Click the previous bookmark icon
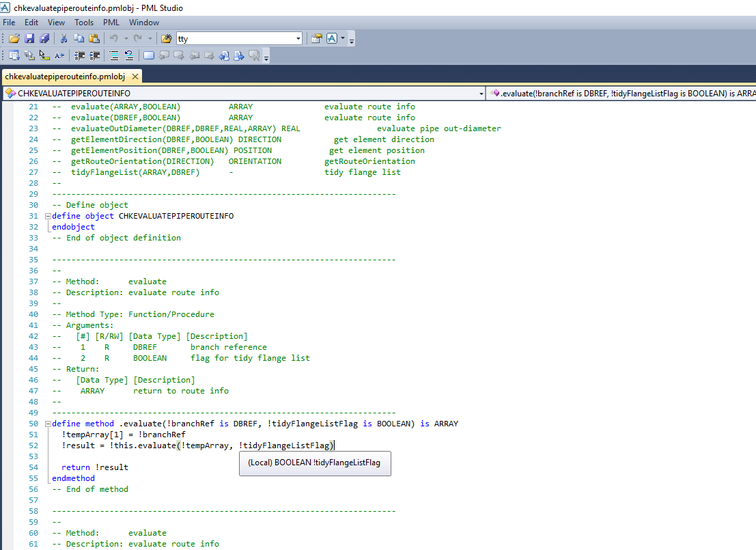The height and width of the screenshot is (550, 756). [165, 55]
